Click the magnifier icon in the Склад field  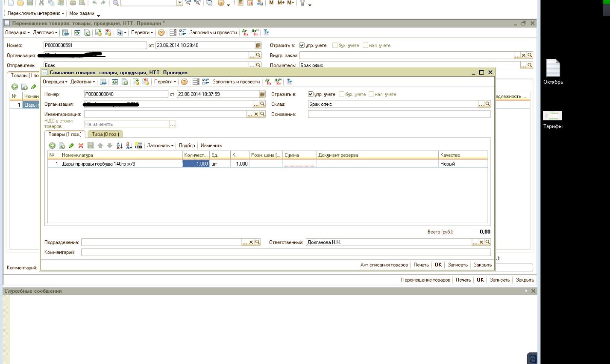click(487, 104)
